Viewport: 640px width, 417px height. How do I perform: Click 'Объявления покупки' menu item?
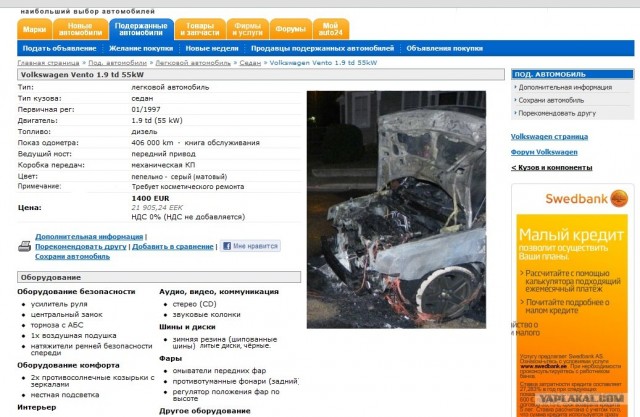pyautogui.click(x=444, y=48)
